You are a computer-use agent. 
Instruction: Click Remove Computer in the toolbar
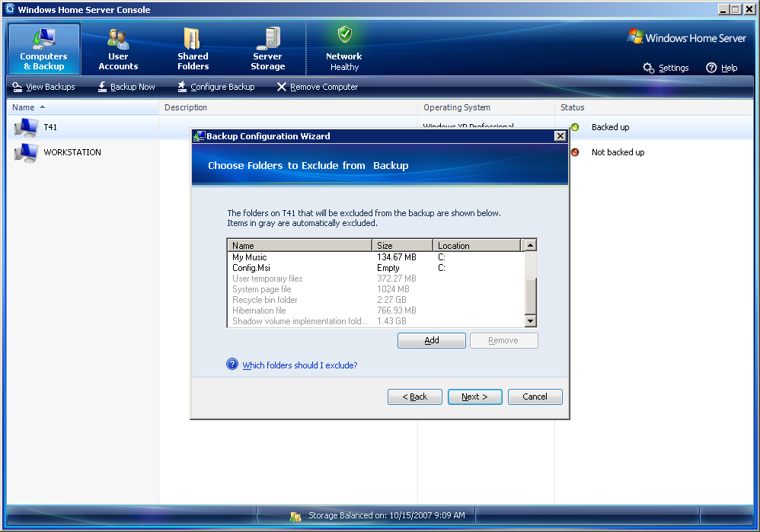point(318,87)
